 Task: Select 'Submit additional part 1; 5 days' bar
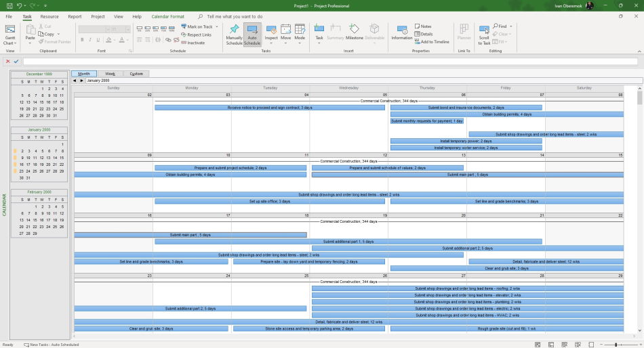click(x=348, y=242)
